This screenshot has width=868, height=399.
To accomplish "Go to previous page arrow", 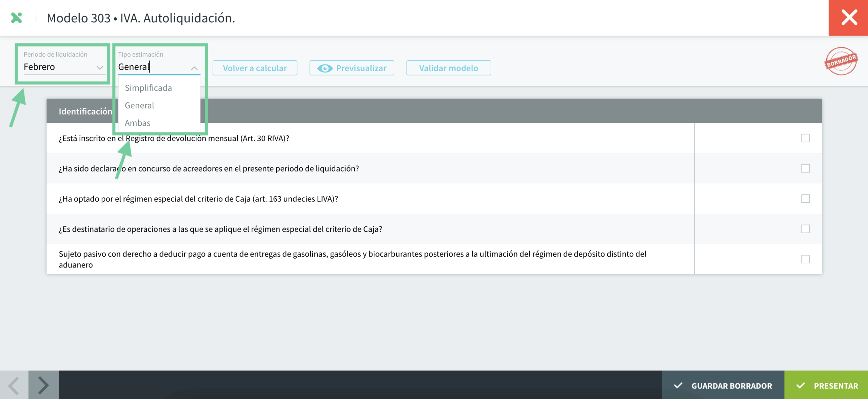I will (14, 385).
